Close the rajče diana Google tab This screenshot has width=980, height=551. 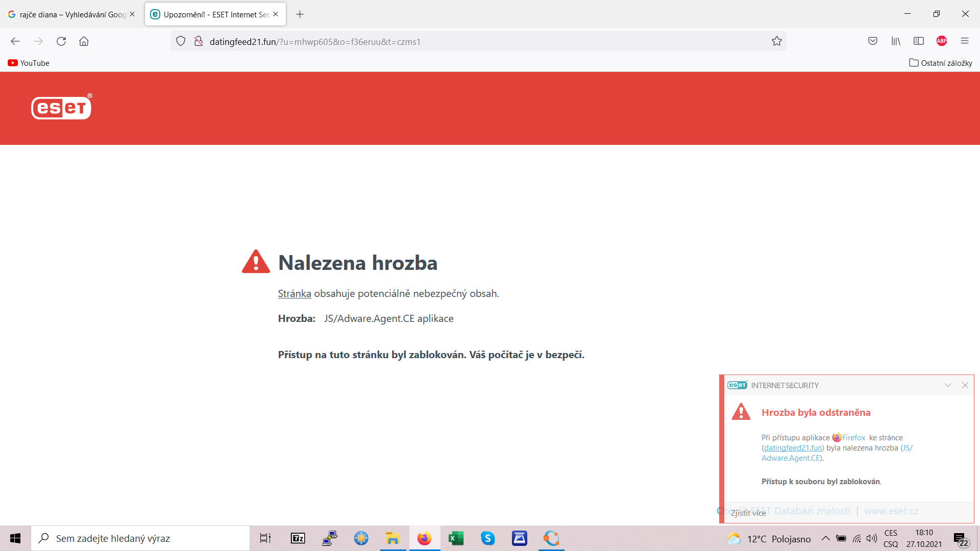(132, 14)
